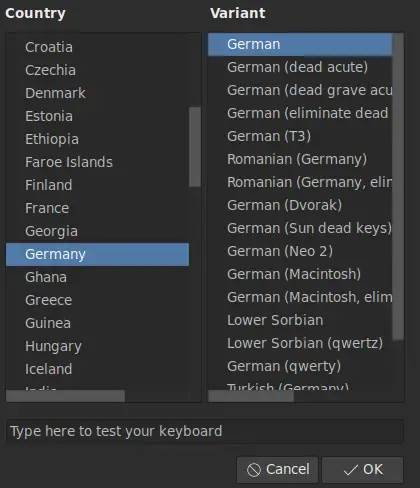Click the Cancel button's circle-slash icon
This screenshot has height=488, width=420.
[x=254, y=470]
